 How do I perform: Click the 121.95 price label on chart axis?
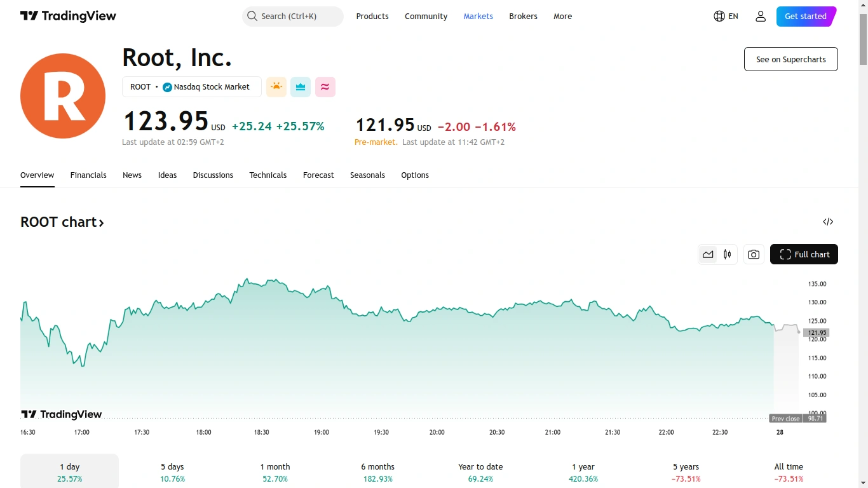[817, 332]
